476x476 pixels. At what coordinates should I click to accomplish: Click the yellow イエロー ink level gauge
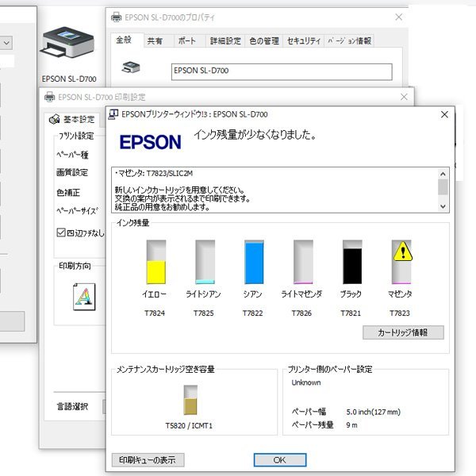point(156,262)
